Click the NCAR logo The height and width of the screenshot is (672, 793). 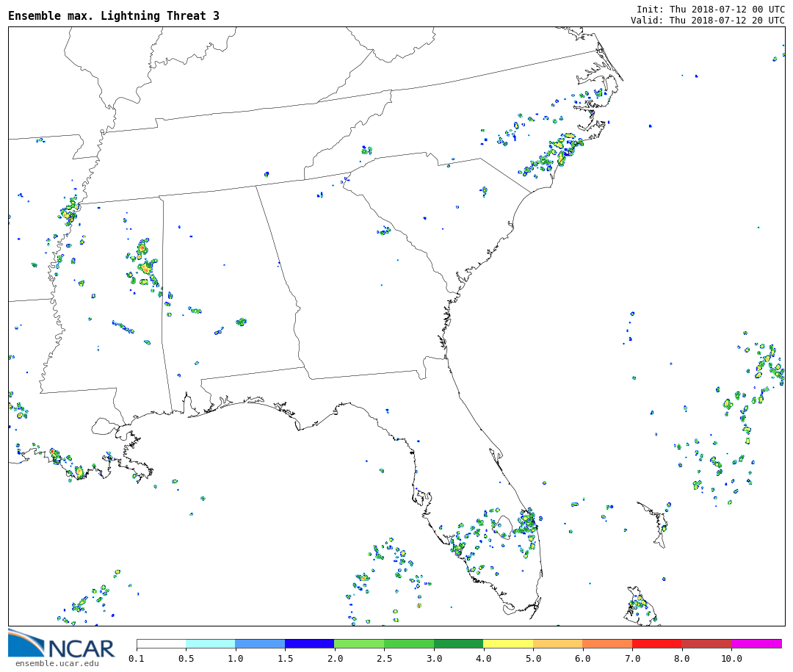coord(62,646)
